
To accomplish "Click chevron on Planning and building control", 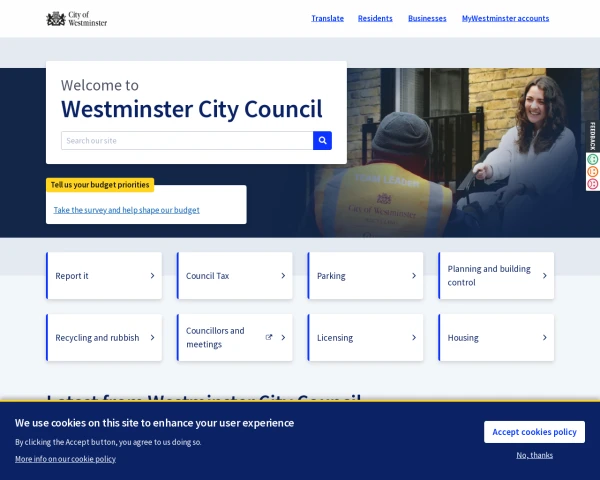I will 545,276.
